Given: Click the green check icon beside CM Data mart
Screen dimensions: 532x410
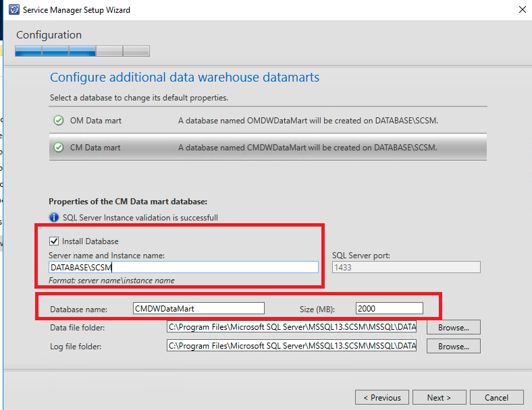Looking at the screenshot, I should click(x=59, y=147).
